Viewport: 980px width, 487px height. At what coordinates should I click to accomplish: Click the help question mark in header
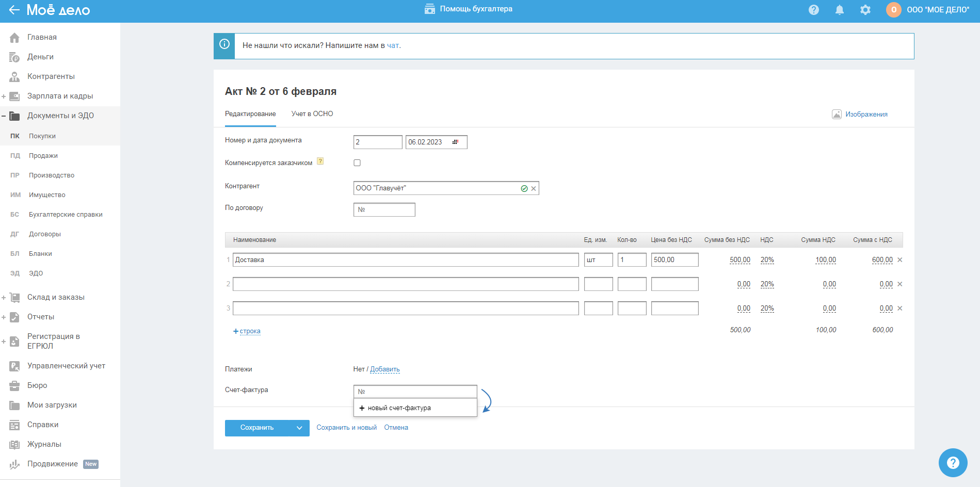click(x=814, y=10)
